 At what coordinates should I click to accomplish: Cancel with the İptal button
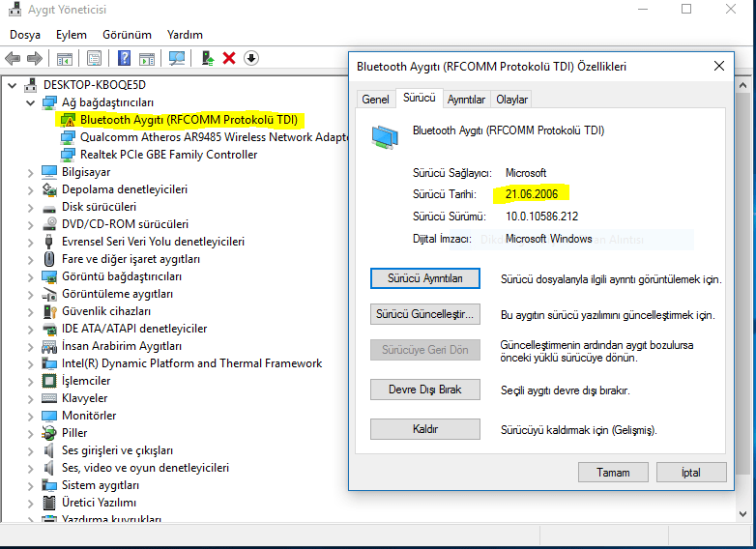tap(691, 473)
